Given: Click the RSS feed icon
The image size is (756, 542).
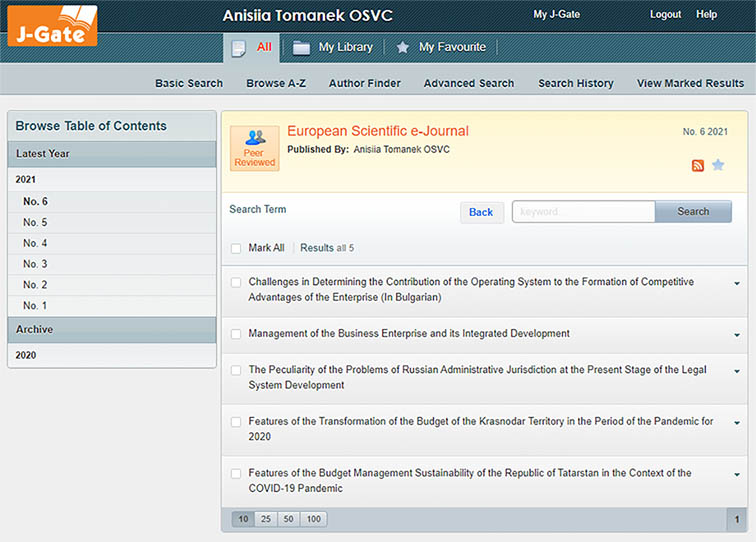Looking at the screenshot, I should (x=698, y=165).
